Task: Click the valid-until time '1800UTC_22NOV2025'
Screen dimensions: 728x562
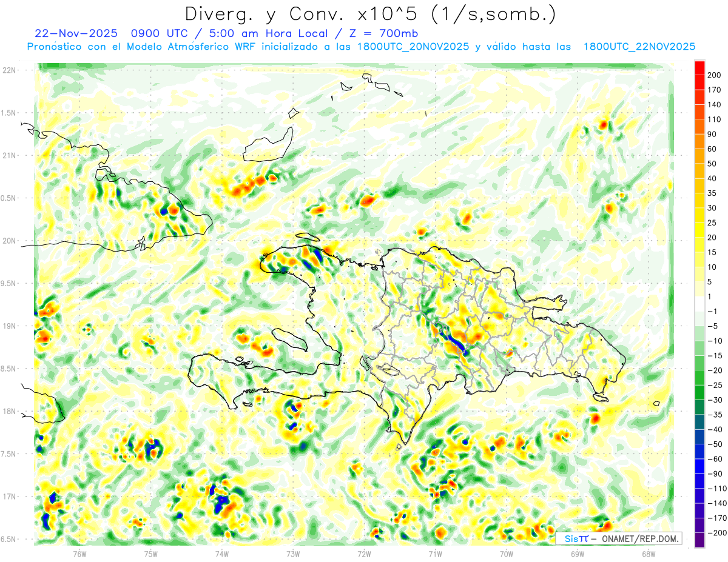Action: coord(639,47)
